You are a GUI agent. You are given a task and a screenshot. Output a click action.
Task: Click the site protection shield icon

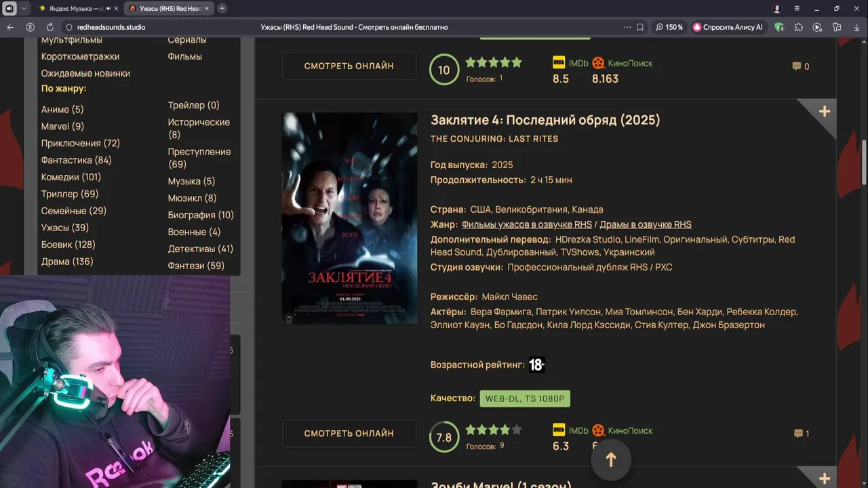[x=68, y=27]
